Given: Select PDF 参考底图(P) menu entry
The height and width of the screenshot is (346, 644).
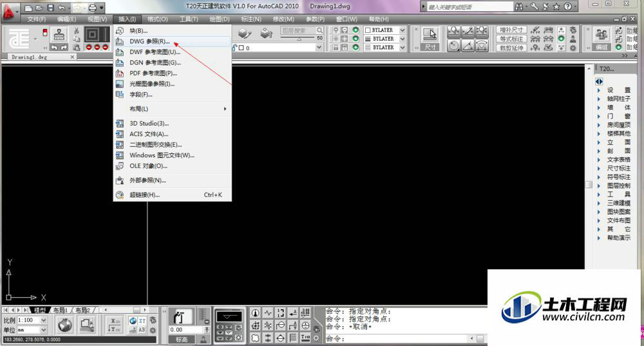Looking at the screenshot, I should [173, 73].
